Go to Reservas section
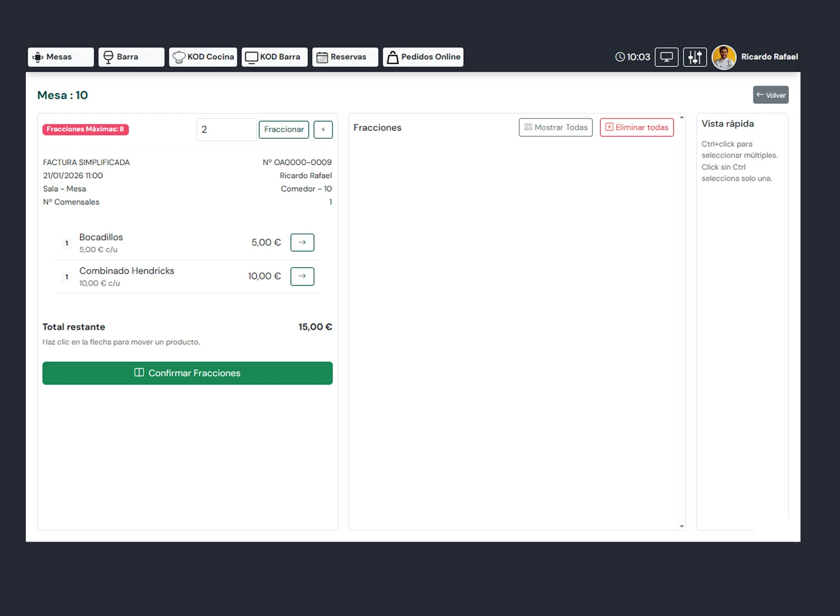Image resolution: width=840 pixels, height=616 pixels. 345,57
